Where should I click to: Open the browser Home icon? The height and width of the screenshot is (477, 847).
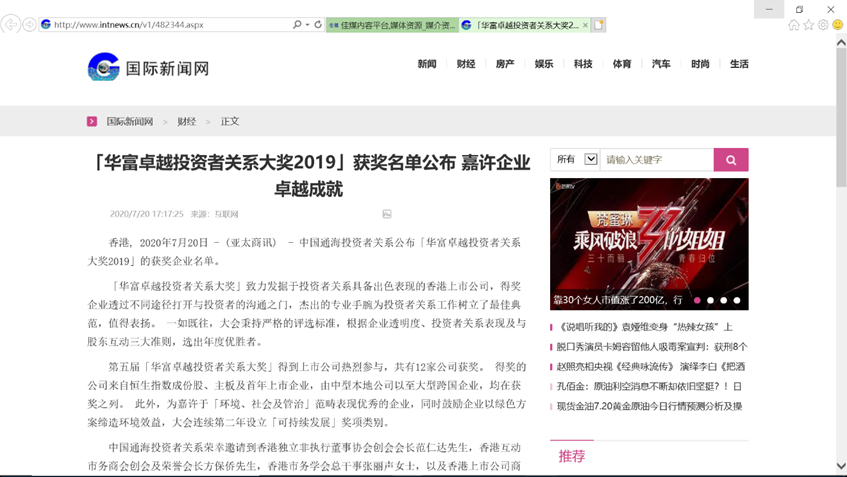[794, 25]
